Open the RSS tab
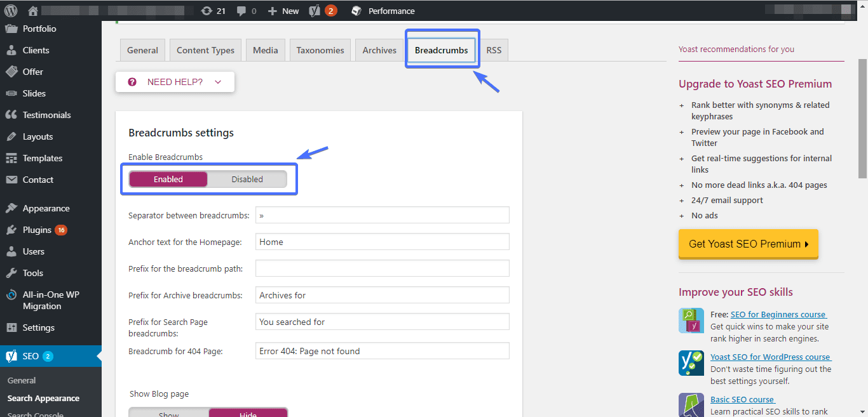 pos(494,50)
